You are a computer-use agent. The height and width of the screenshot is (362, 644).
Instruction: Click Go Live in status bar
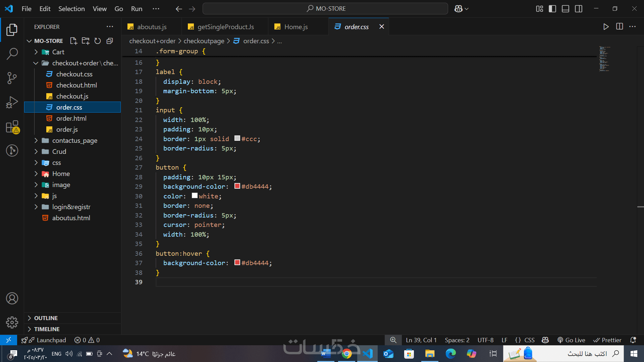(x=571, y=340)
